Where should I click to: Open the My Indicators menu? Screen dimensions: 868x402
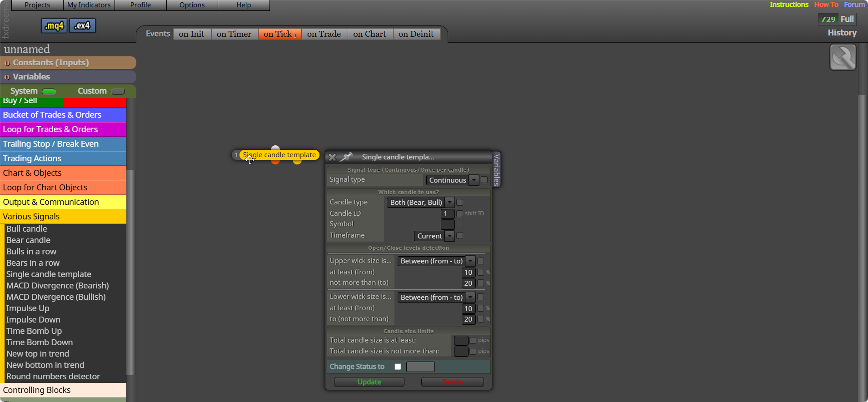(x=89, y=5)
